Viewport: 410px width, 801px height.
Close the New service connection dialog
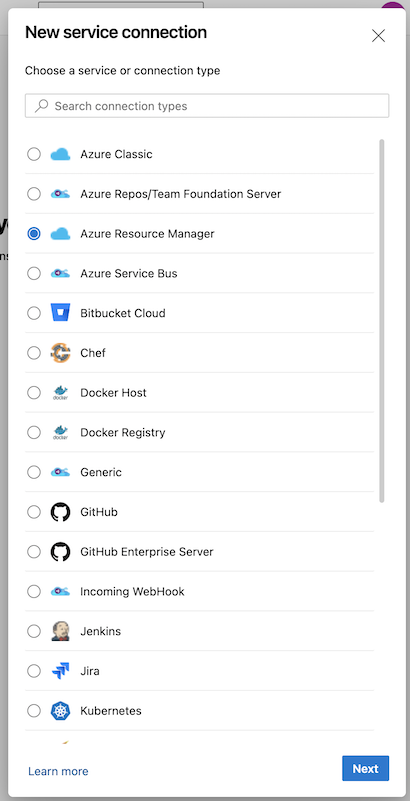(x=378, y=36)
